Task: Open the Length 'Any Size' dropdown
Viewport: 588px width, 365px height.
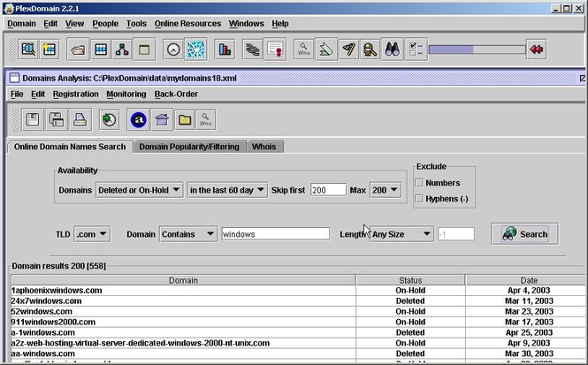Action: pos(401,234)
